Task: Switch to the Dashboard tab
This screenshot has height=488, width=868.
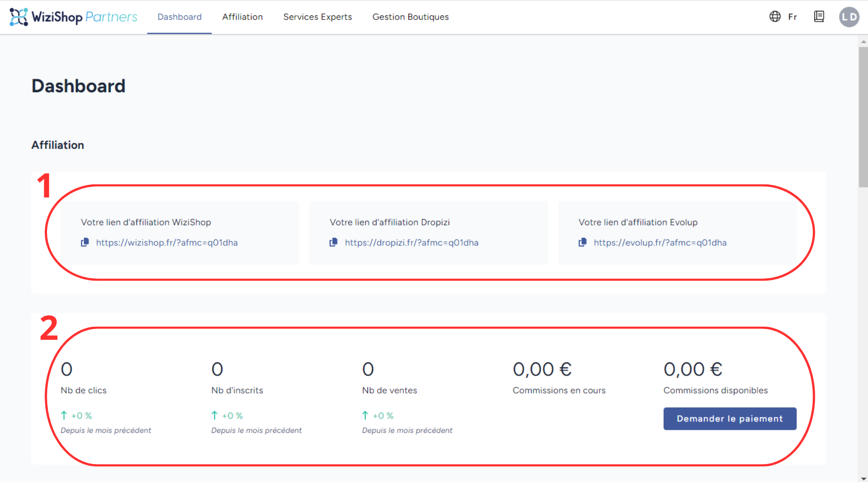Action: (x=179, y=17)
